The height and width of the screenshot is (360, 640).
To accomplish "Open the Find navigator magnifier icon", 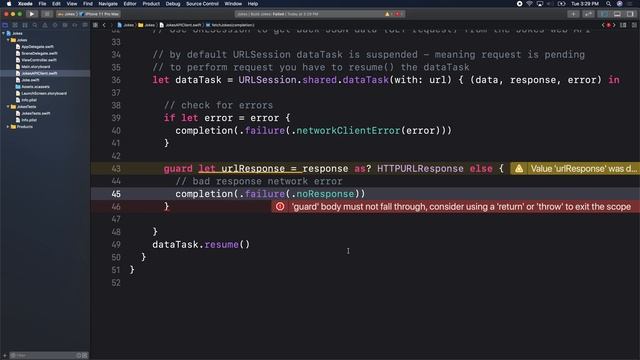I will pyautogui.click(x=35, y=25).
